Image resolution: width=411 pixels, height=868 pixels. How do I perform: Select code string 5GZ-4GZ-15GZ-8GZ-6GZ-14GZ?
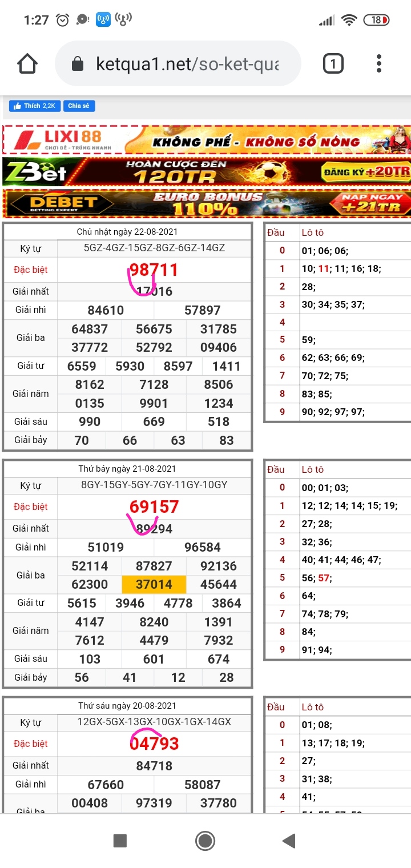[154, 248]
